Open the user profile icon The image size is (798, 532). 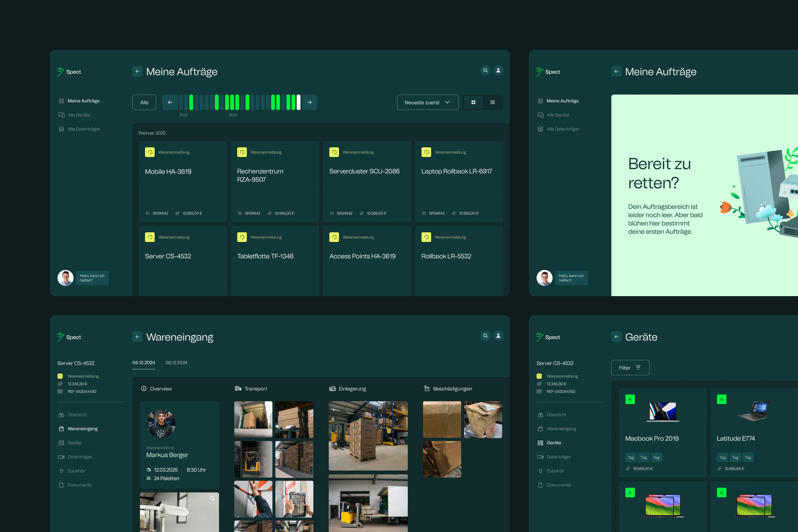pos(498,70)
